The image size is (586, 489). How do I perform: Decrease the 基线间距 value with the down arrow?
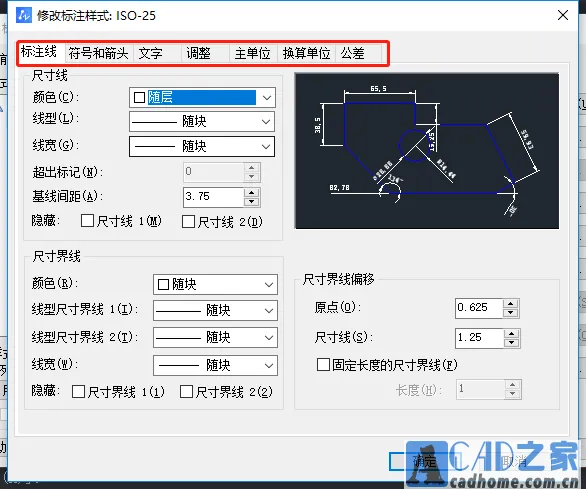(x=252, y=202)
